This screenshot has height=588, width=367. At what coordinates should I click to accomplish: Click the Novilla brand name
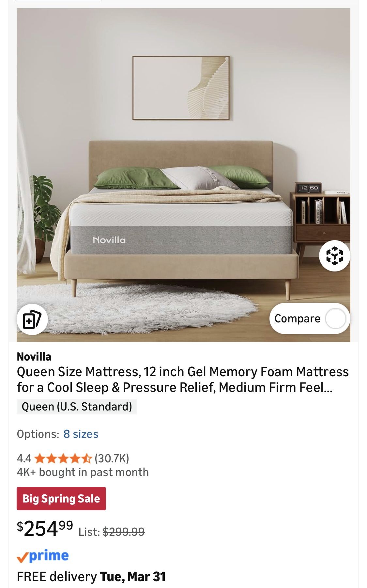pyautogui.click(x=34, y=357)
